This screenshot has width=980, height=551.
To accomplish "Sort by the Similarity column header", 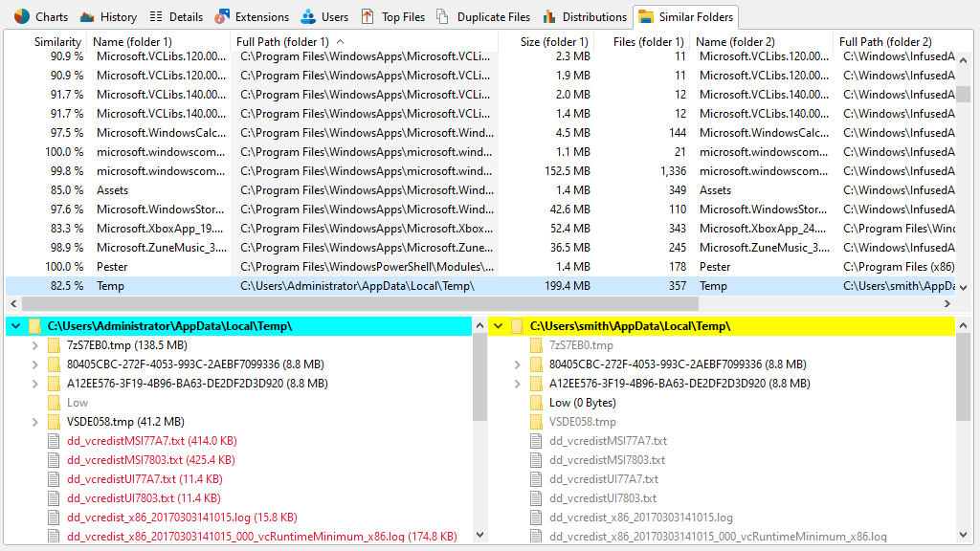I will click(x=47, y=42).
